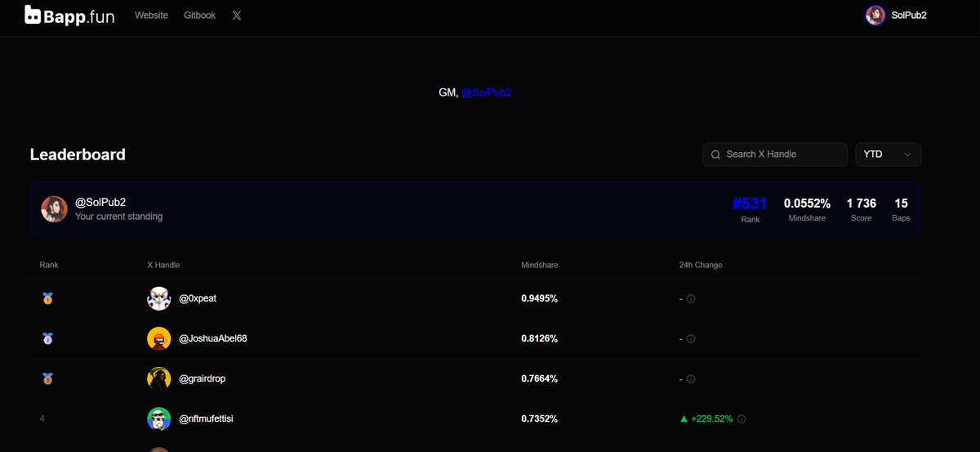The height and width of the screenshot is (452, 980).
Task: Click the SolPub2 avatar in standing card
Action: (x=55, y=209)
